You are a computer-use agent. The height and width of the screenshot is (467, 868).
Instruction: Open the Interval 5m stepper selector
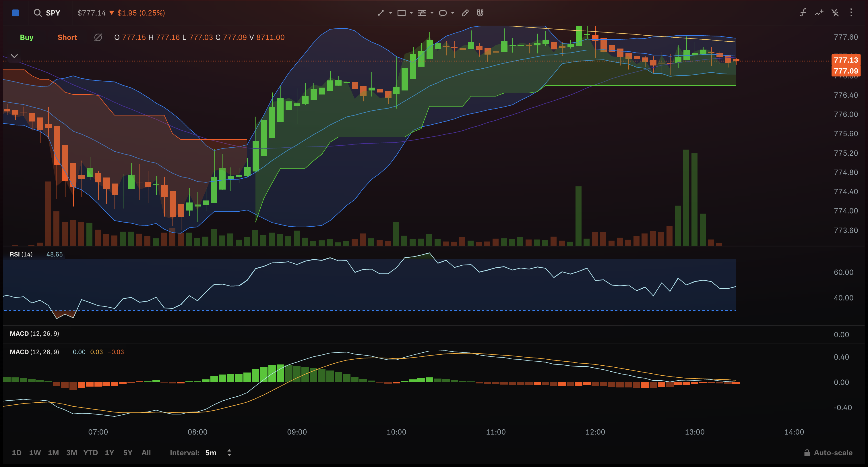click(229, 453)
